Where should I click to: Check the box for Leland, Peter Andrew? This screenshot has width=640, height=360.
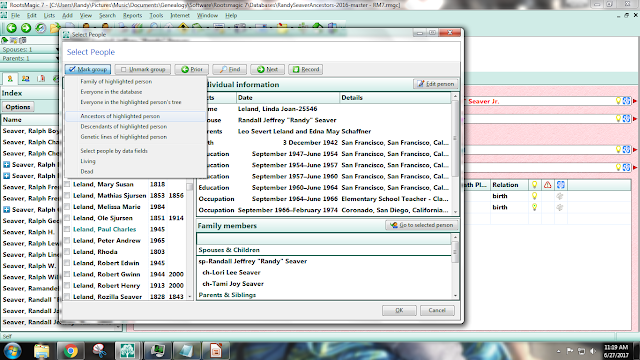67,240
